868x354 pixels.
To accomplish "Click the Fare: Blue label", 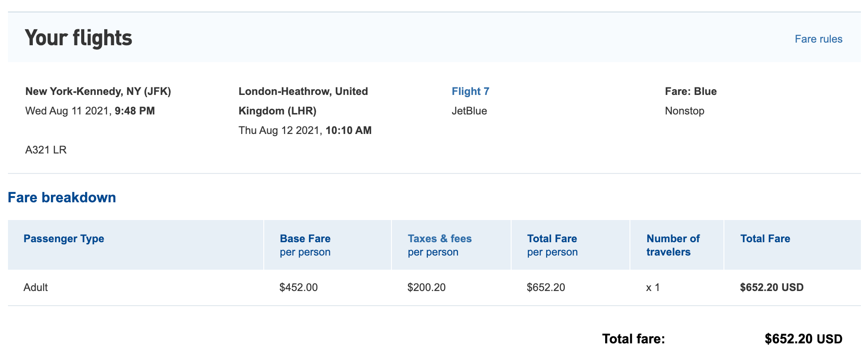I will 690,91.
